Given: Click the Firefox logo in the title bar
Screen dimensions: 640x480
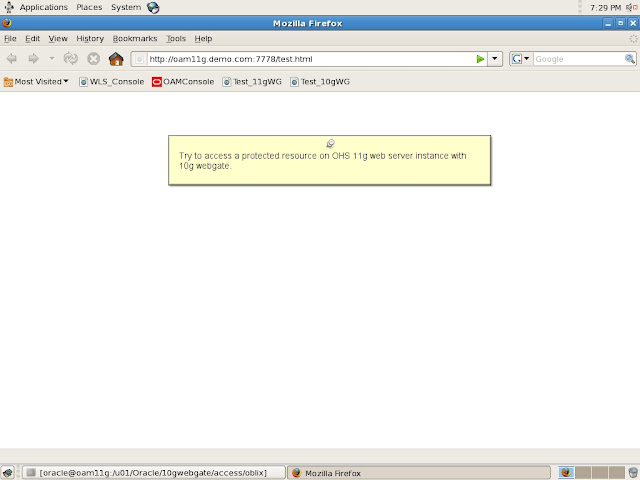Looking at the screenshot, I should pyautogui.click(x=7, y=23).
